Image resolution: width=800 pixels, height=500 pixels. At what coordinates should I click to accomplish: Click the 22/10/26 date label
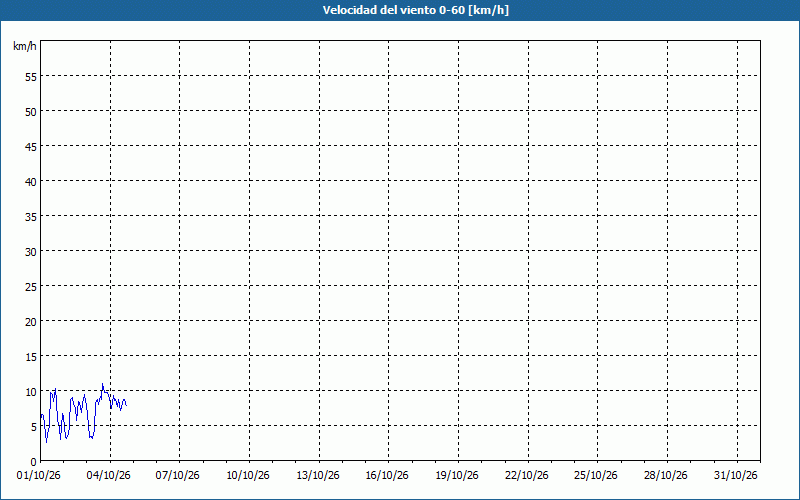pyautogui.click(x=527, y=476)
